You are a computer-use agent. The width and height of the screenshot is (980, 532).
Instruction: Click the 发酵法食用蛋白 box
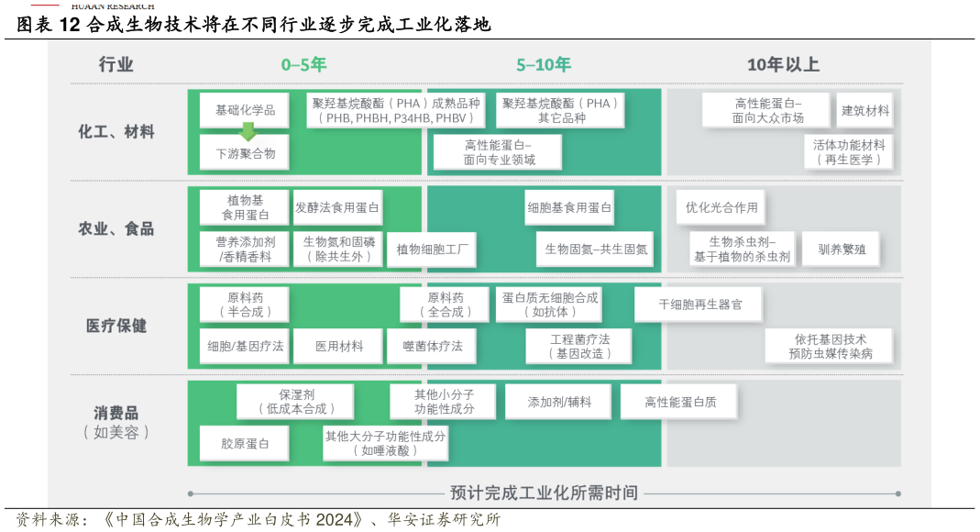[x=337, y=207]
